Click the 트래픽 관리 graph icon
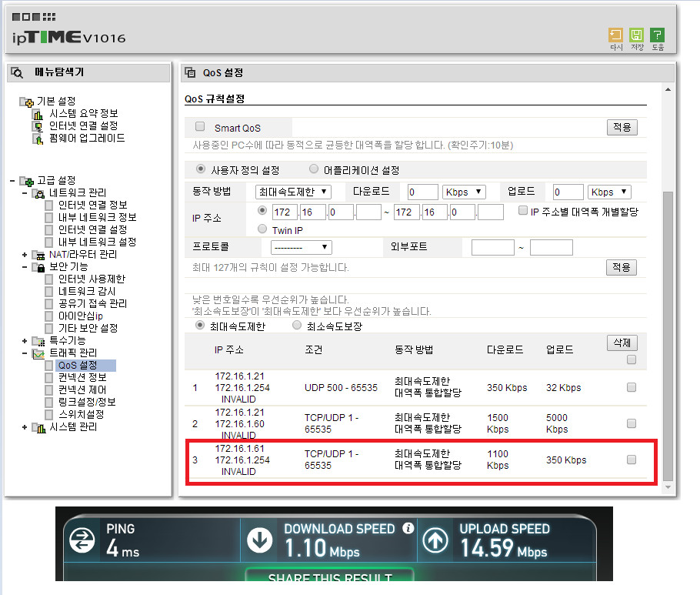This screenshot has height=595, width=700. point(38,354)
